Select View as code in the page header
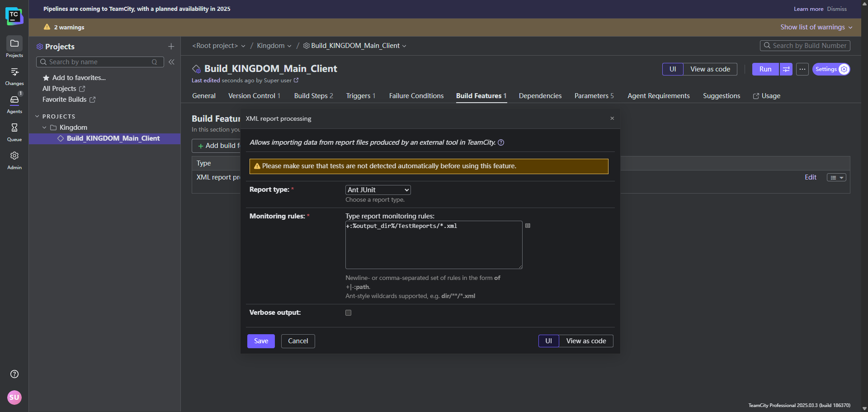Image resolution: width=868 pixels, height=412 pixels. coord(710,69)
